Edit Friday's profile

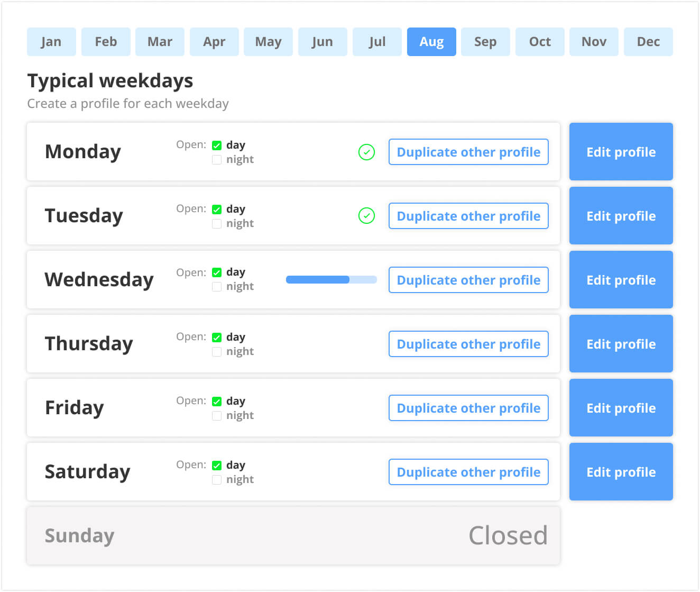pos(621,407)
